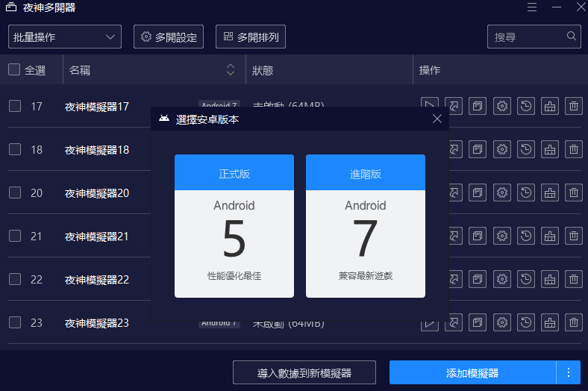Delete 夜神模擬器22 with trash icon

click(x=574, y=279)
